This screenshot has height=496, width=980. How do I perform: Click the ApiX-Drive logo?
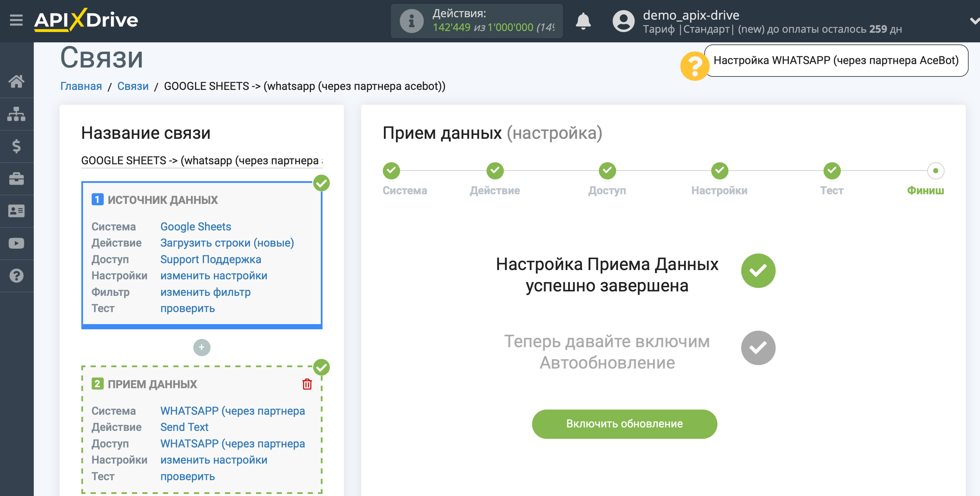pos(86,20)
